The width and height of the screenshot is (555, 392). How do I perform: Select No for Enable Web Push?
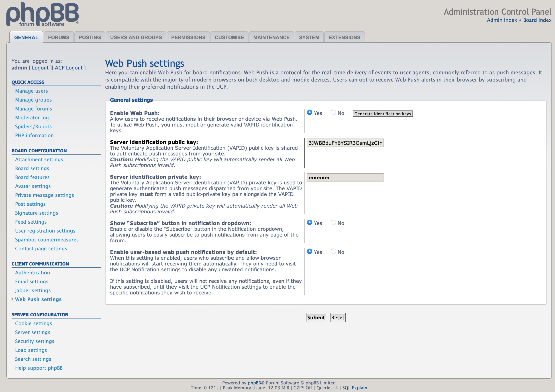[333, 113]
